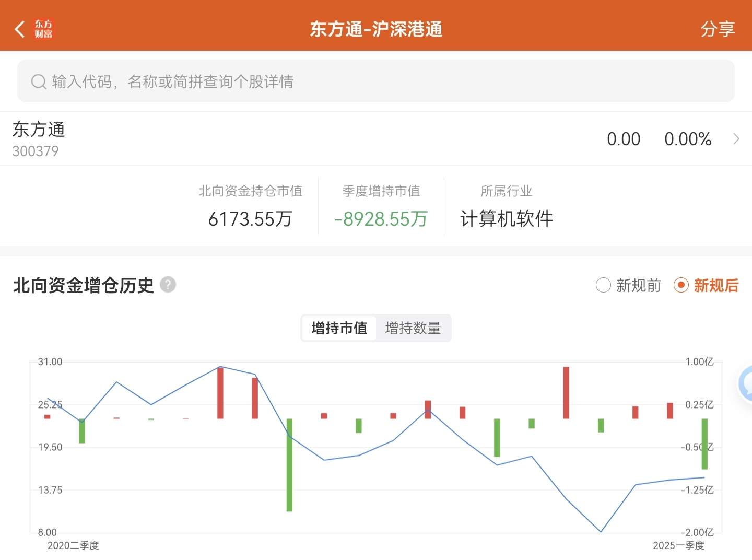Click the magnifier search icon

tap(39, 81)
